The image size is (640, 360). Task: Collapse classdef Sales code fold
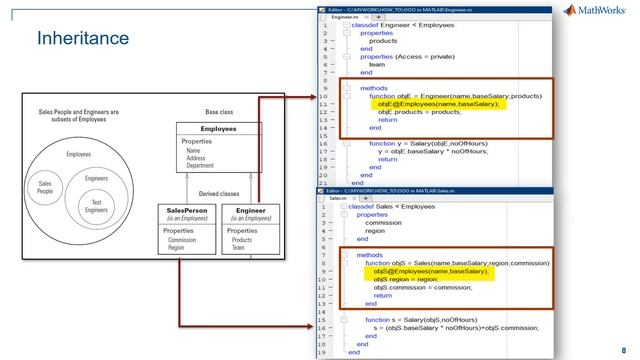344,207
